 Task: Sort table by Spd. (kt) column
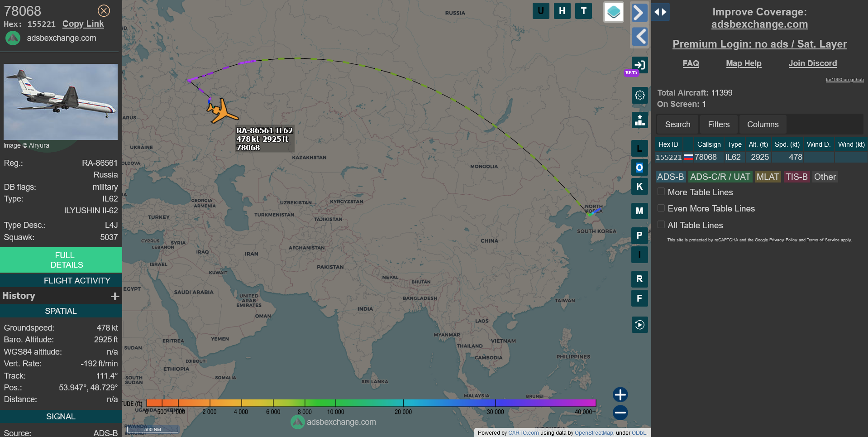(787, 144)
